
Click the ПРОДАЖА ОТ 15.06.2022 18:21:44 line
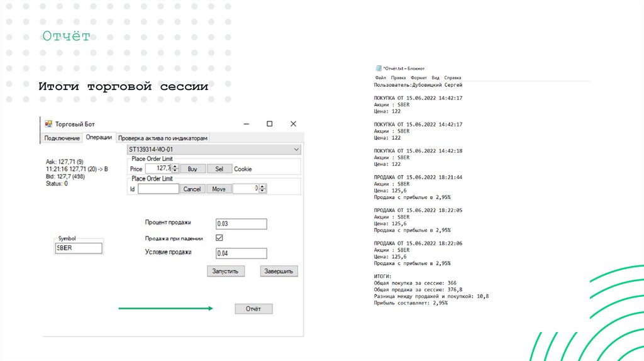pyautogui.click(x=418, y=177)
